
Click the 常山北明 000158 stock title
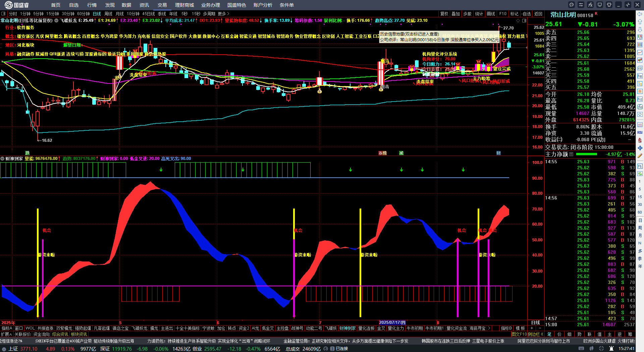(x=572, y=15)
